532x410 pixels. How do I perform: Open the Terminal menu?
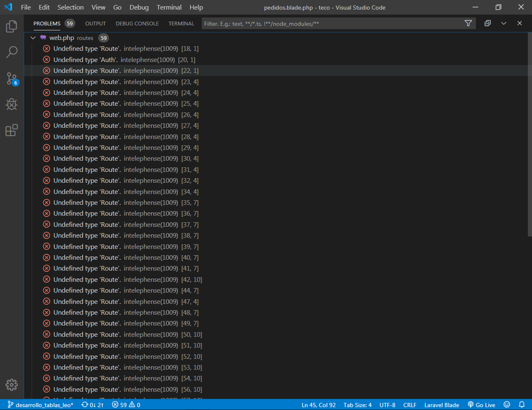[169, 7]
